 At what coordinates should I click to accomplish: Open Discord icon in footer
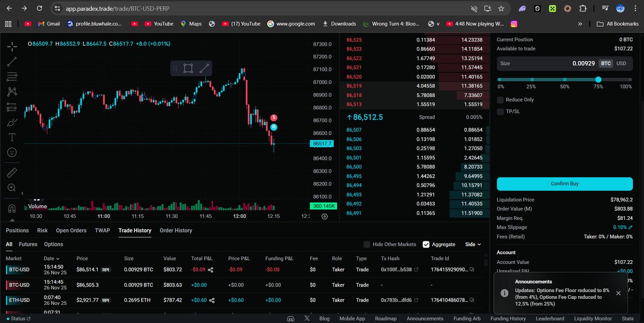point(290,318)
